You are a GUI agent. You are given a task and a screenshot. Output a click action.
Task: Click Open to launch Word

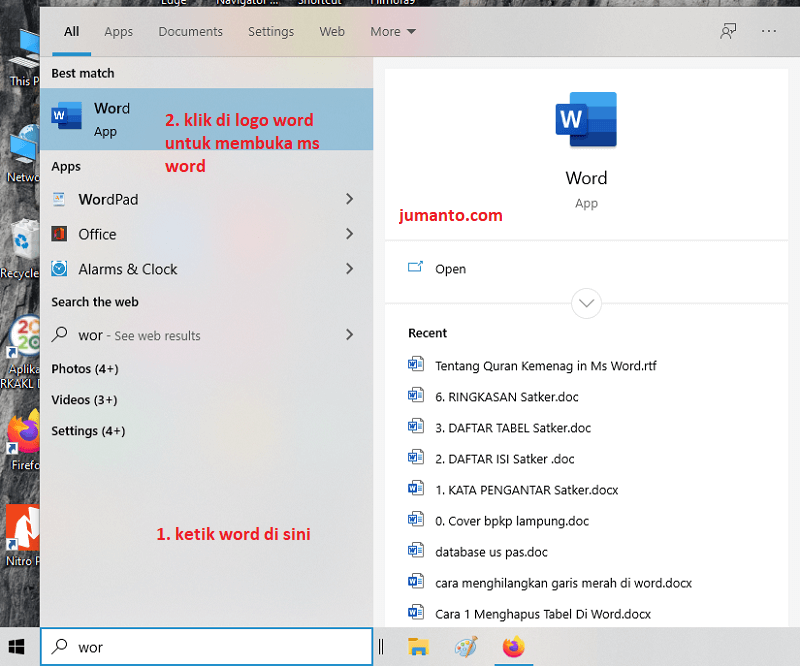450,269
